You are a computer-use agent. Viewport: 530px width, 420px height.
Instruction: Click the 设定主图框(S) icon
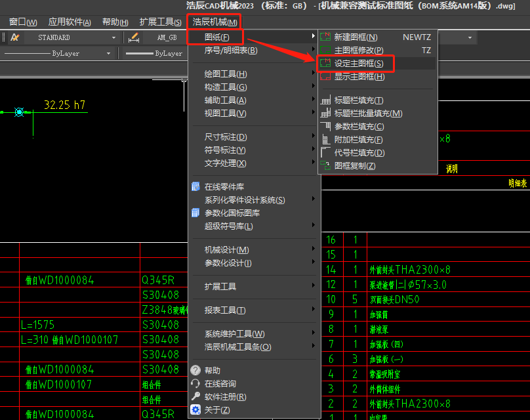click(325, 63)
